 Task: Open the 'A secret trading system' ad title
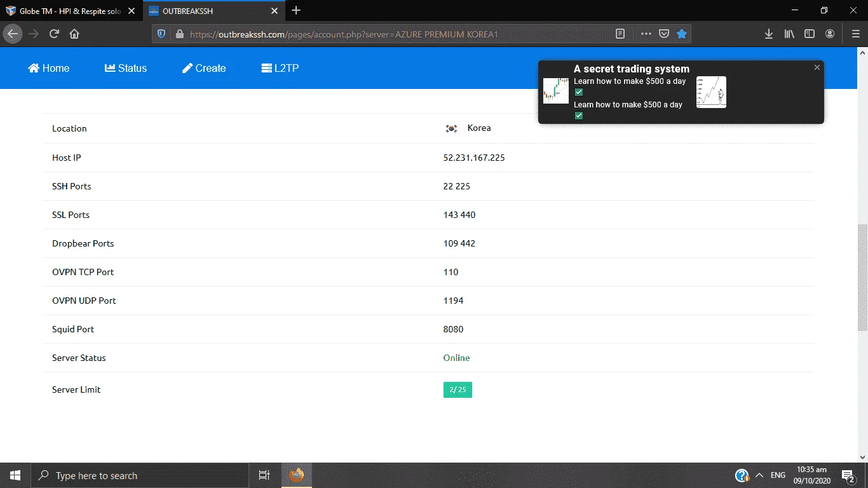632,69
